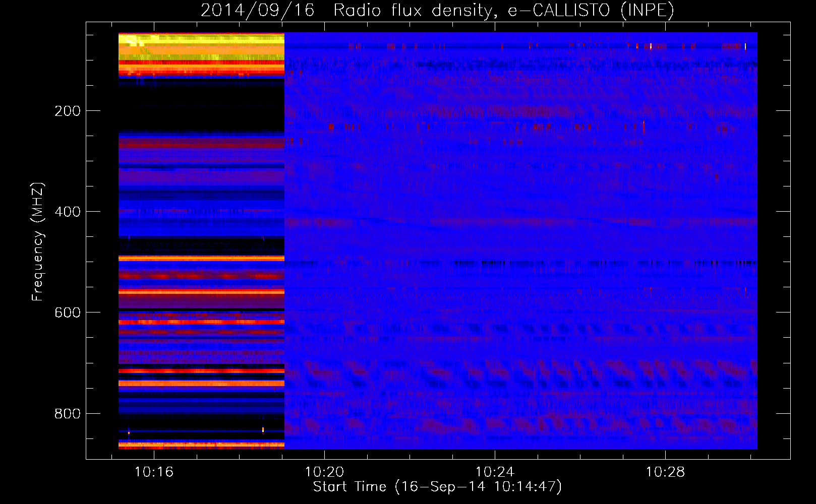Viewport: 816px width, 504px height.
Task: Click the '10:20' time axis label
Action: [324, 472]
